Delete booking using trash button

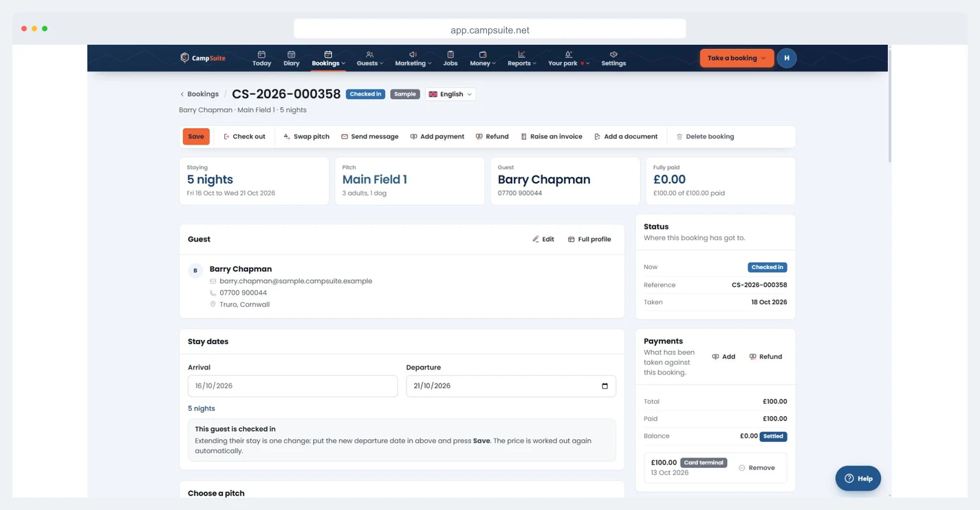pyautogui.click(x=705, y=136)
